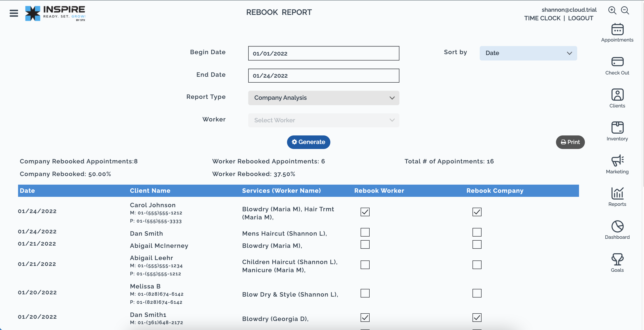The width and height of the screenshot is (644, 330).
Task: Click client name Carol Johnson
Action: coord(153,205)
